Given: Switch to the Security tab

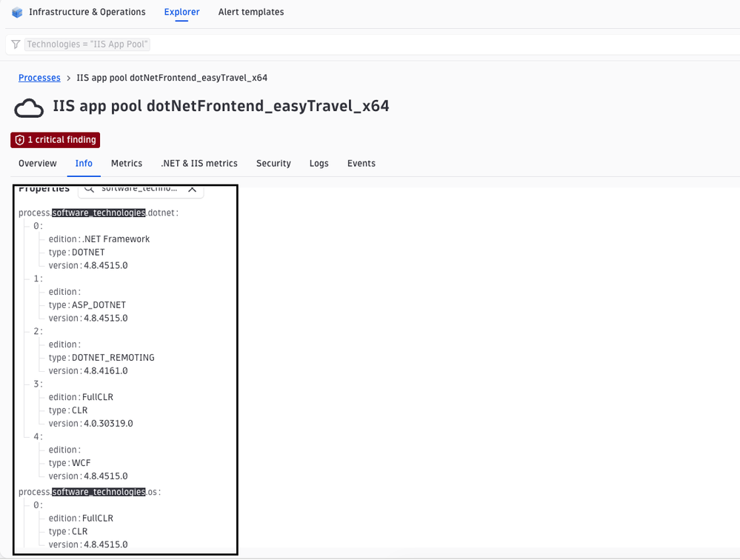Looking at the screenshot, I should 273,164.
